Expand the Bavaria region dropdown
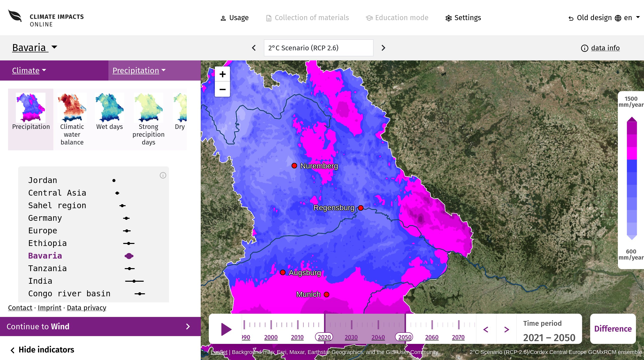The height and width of the screenshot is (360, 644). [35, 48]
